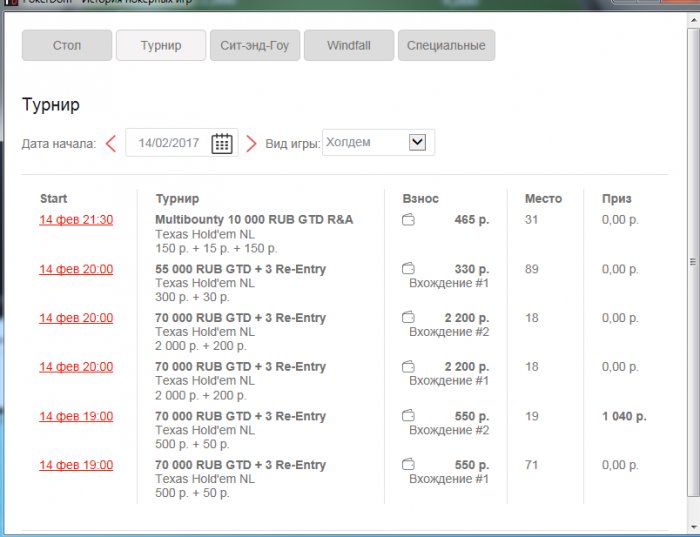The image size is (700, 537).
Task: Click the Место column header
Action: click(543, 199)
